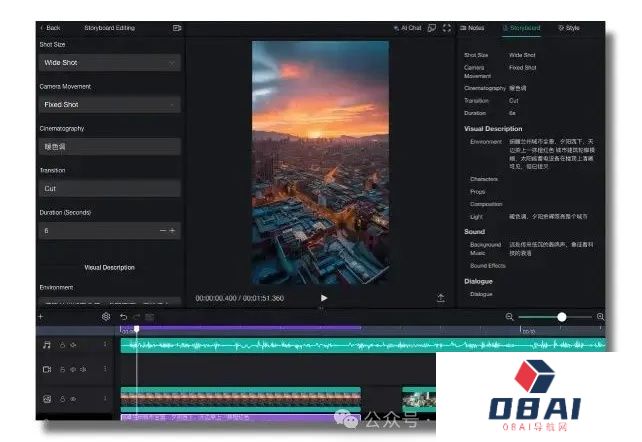Open timeline settings gear icon
The height and width of the screenshot is (442, 642).
pyautogui.click(x=106, y=316)
